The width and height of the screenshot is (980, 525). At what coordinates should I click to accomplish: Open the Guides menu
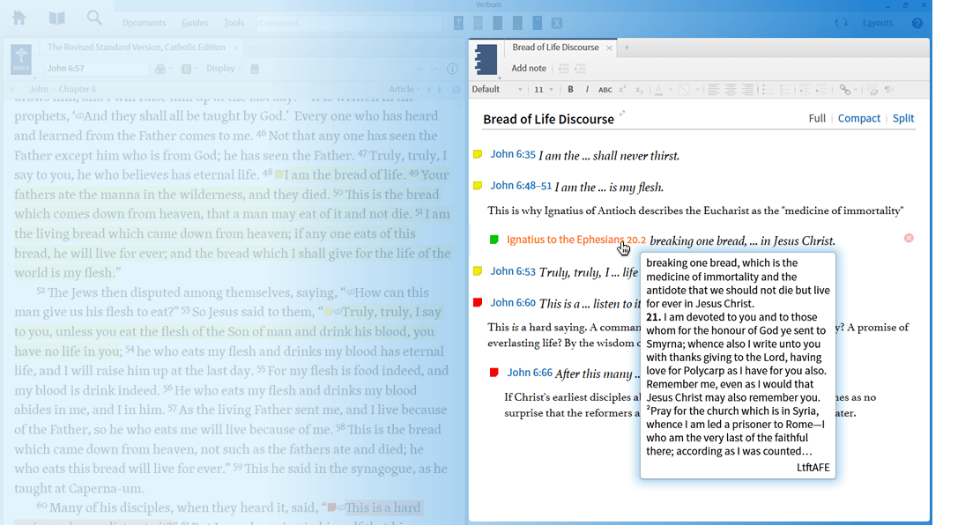point(195,23)
